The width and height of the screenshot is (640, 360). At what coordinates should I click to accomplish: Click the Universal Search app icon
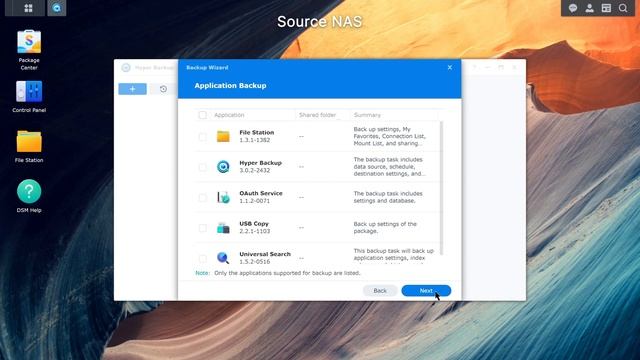(223, 258)
